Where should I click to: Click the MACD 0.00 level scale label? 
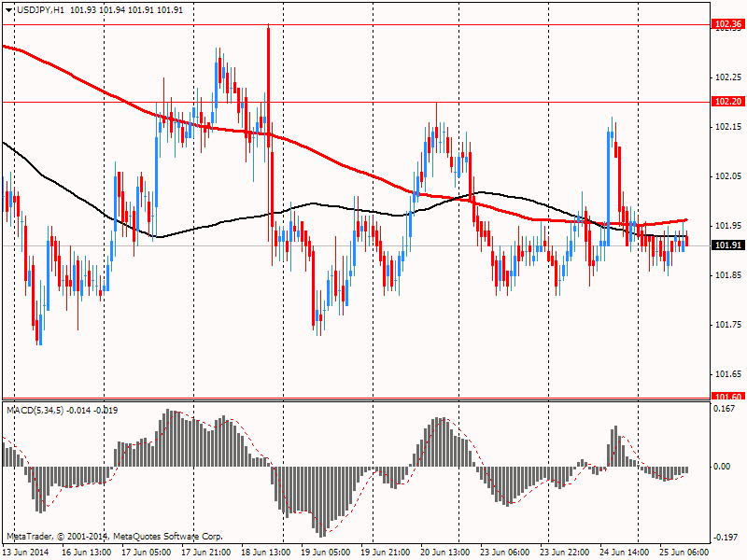click(x=722, y=466)
